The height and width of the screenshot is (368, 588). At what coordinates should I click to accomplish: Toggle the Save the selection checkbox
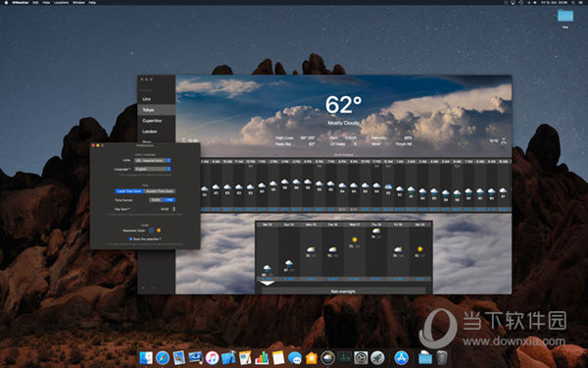click(x=131, y=238)
